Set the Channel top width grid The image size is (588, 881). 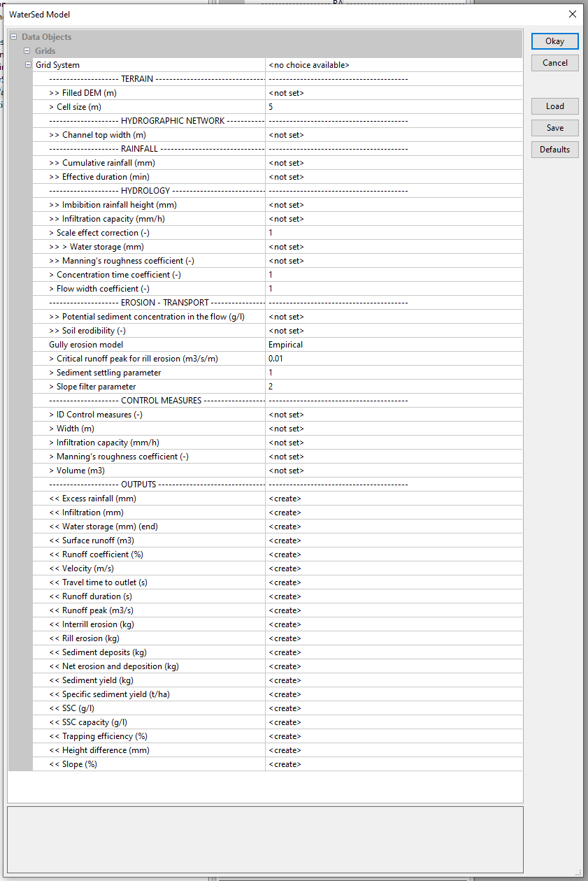tap(393, 135)
